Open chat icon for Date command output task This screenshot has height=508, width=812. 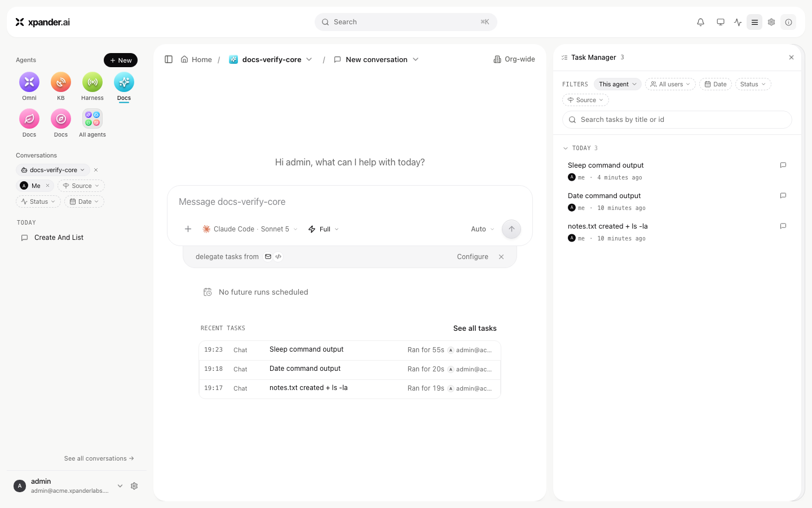783,196
